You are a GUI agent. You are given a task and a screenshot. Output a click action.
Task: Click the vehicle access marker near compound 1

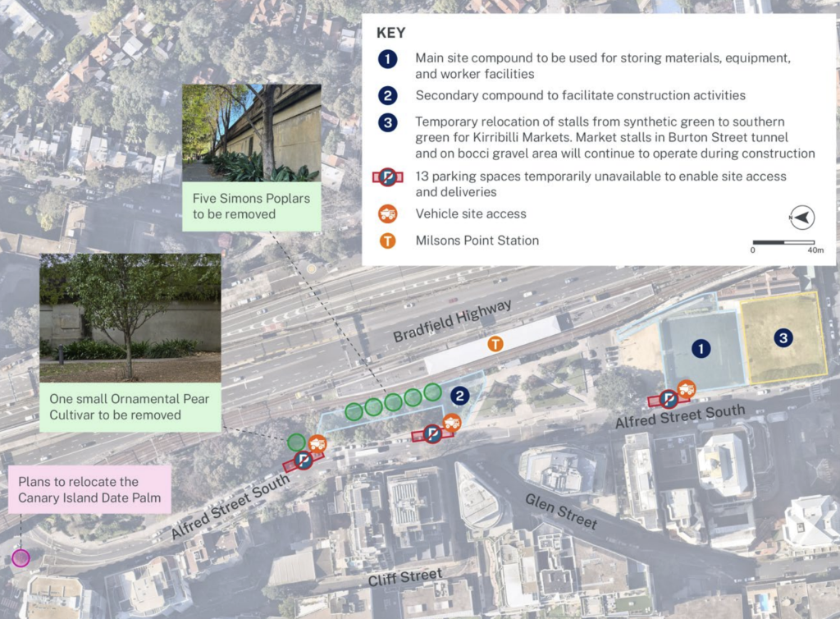(x=686, y=389)
